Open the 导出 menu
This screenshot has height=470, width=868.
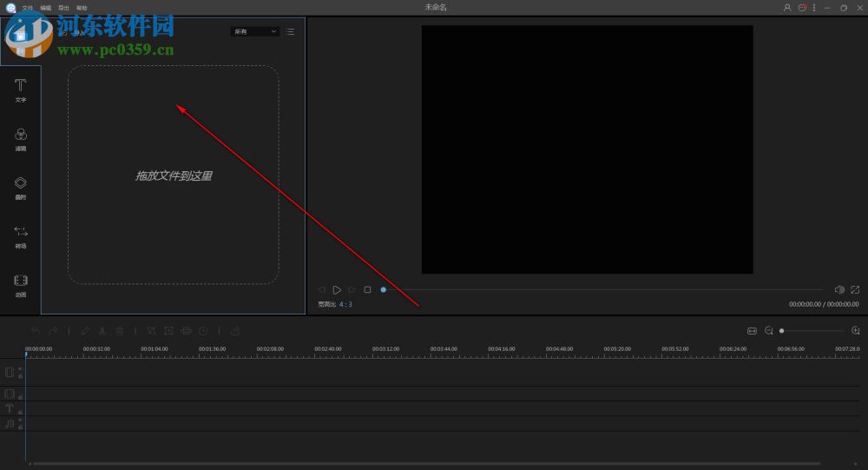click(x=63, y=8)
